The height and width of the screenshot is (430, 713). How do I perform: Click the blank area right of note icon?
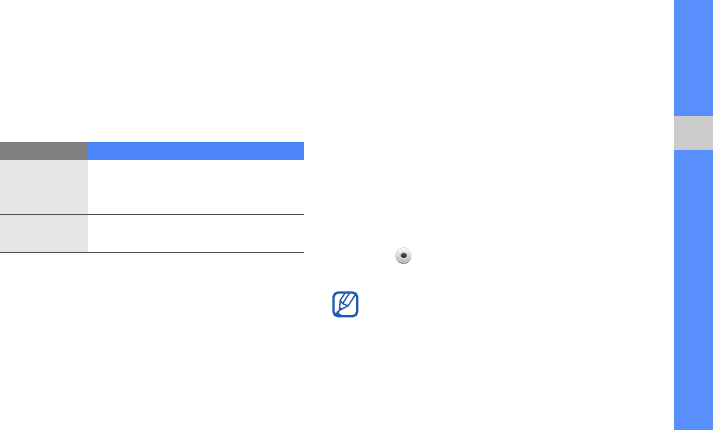[500, 305]
